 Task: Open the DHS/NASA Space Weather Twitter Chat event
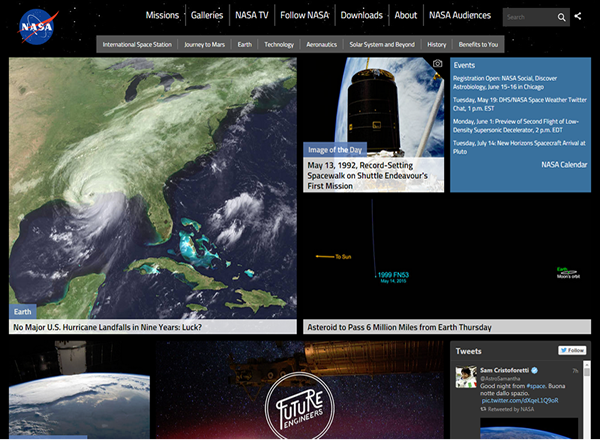(520, 104)
